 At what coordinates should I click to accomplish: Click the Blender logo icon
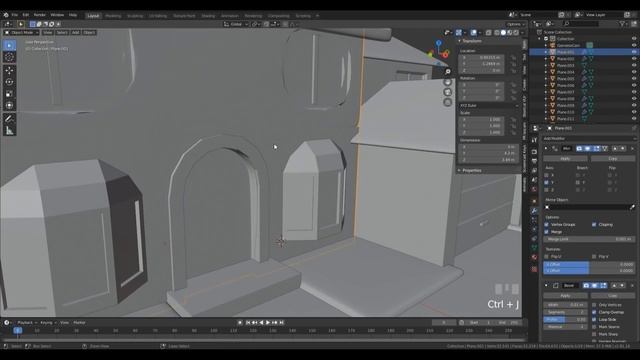pos(6,15)
